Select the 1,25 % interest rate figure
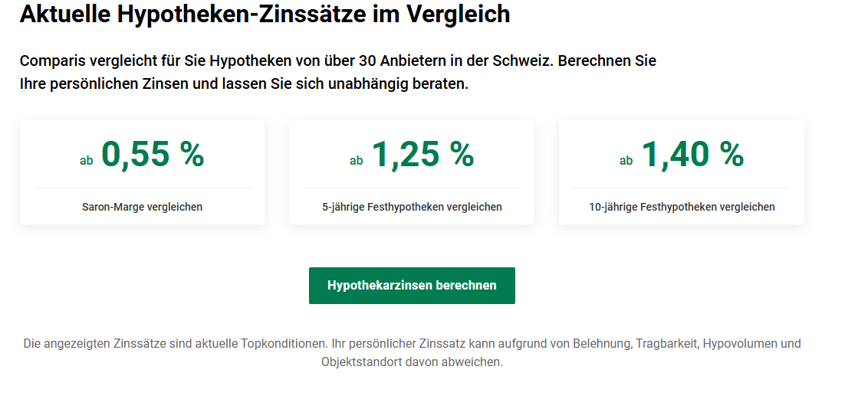The width and height of the screenshot is (868, 396). (x=422, y=155)
